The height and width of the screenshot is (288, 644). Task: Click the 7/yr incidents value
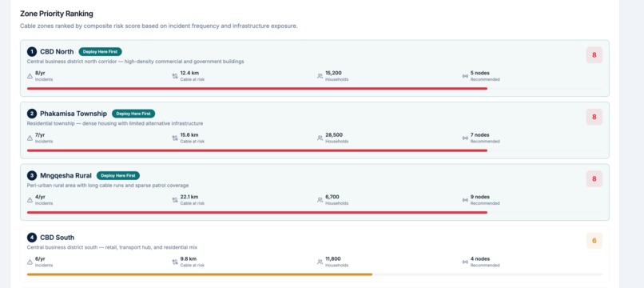click(x=40, y=135)
